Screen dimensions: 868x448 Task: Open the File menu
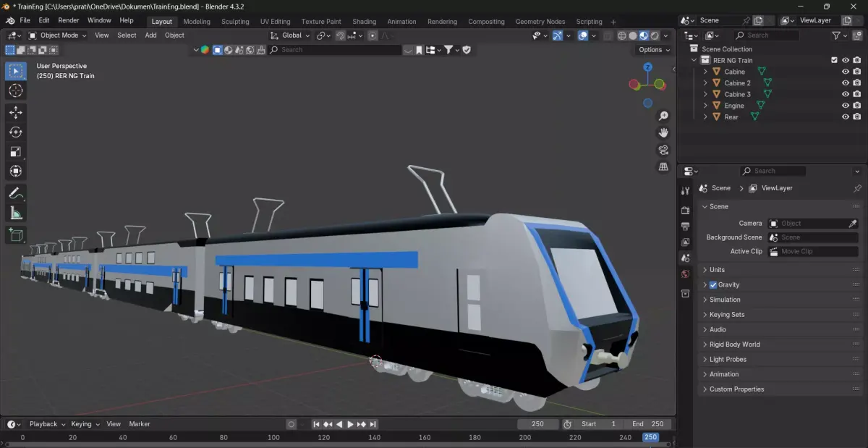pyautogui.click(x=25, y=20)
